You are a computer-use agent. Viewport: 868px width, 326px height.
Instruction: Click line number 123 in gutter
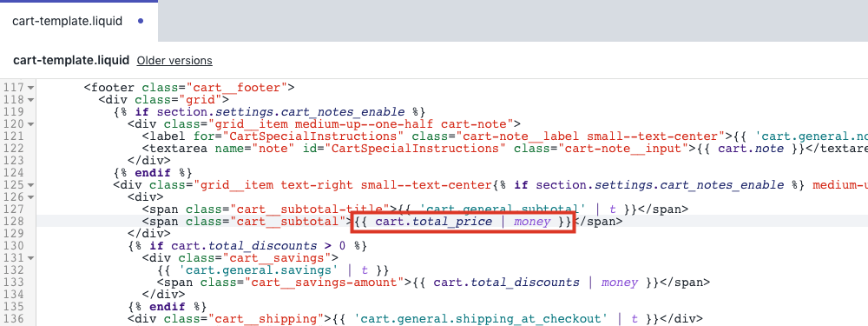[13, 161]
